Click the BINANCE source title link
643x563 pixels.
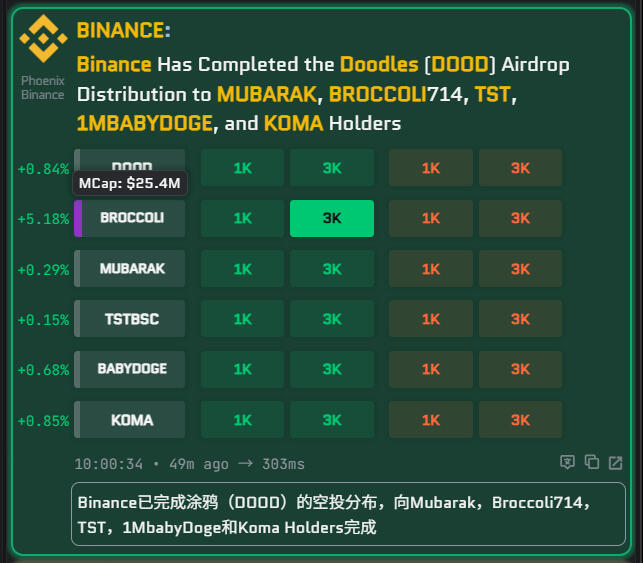[x=120, y=30]
